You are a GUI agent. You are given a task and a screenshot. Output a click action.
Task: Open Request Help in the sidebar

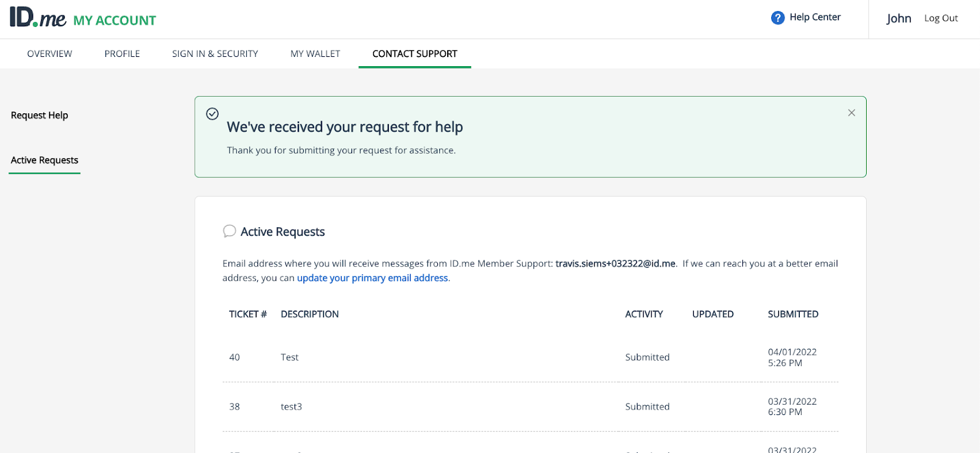(39, 115)
